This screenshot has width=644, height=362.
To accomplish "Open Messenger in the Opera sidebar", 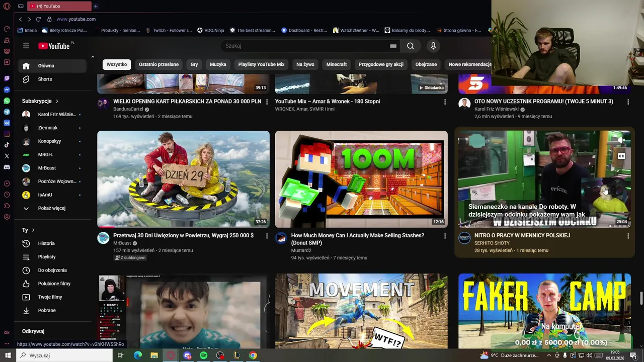I will point(7,89).
